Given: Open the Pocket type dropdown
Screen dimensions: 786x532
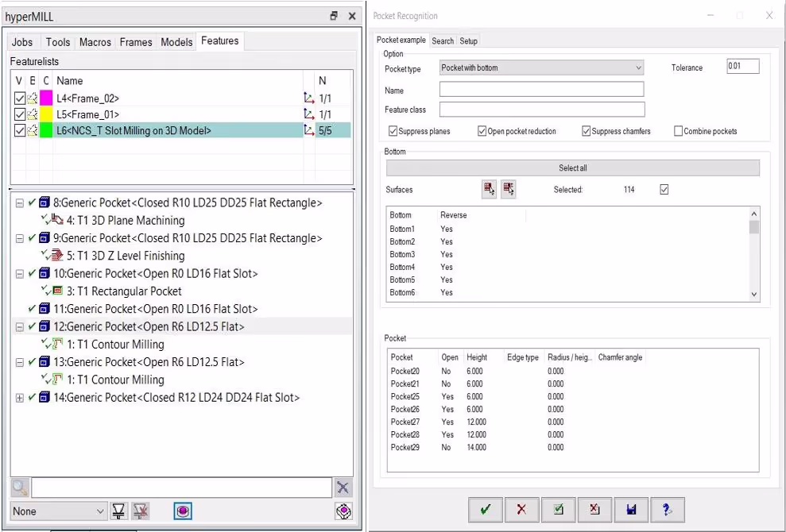Looking at the screenshot, I should (x=541, y=67).
